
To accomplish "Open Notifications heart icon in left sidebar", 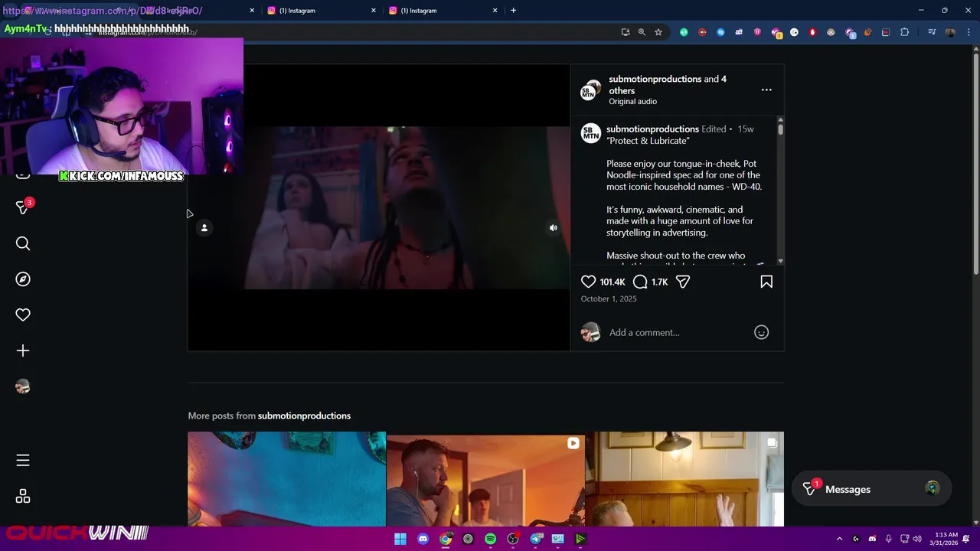I will (x=23, y=315).
